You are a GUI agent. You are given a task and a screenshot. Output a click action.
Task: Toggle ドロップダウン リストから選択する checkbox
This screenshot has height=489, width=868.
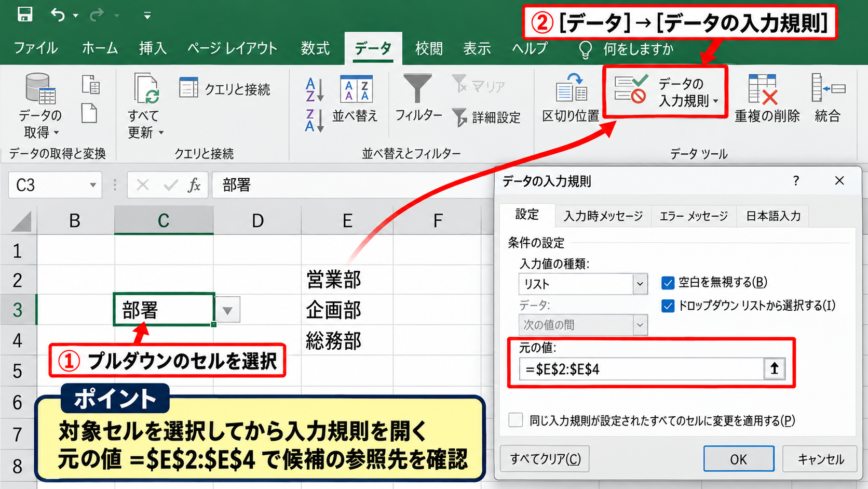668,306
